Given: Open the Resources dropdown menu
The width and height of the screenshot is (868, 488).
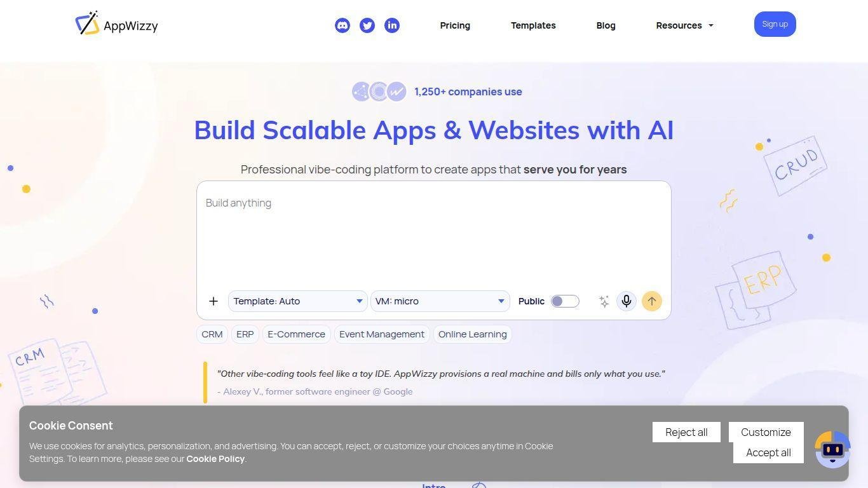Looking at the screenshot, I should pyautogui.click(x=684, y=25).
